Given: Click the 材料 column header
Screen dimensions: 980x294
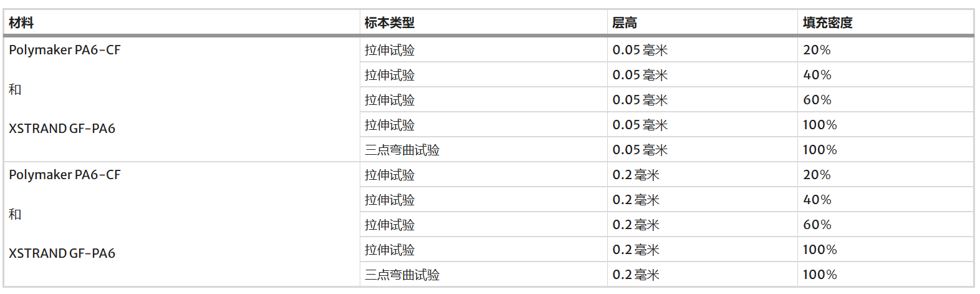Looking at the screenshot, I should tap(21, 23).
